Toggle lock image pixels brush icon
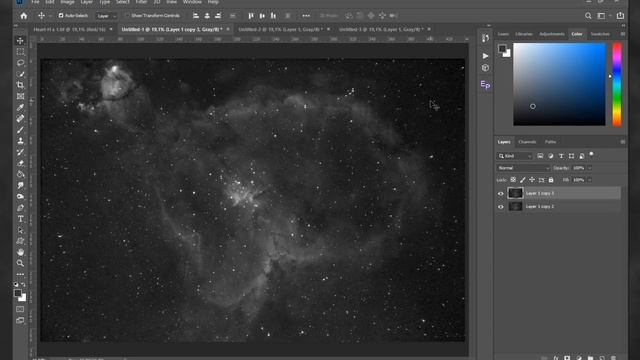Screen dimensions: 640x360 (522, 180)
